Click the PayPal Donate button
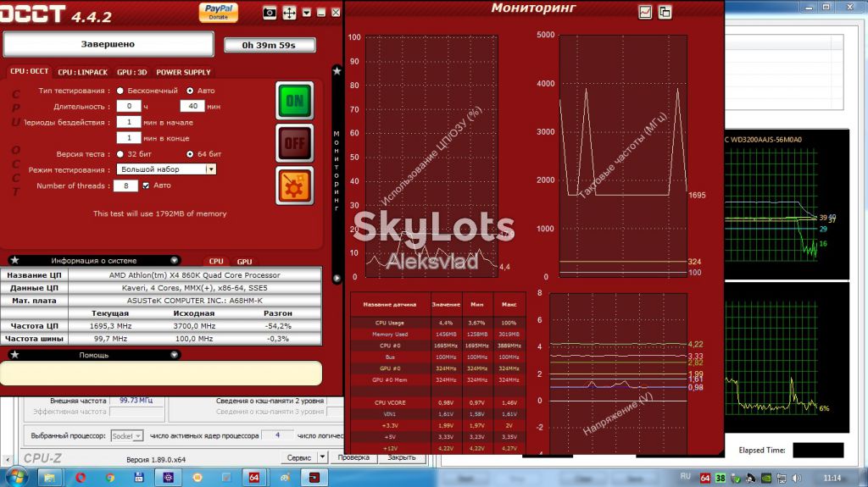 (219, 12)
